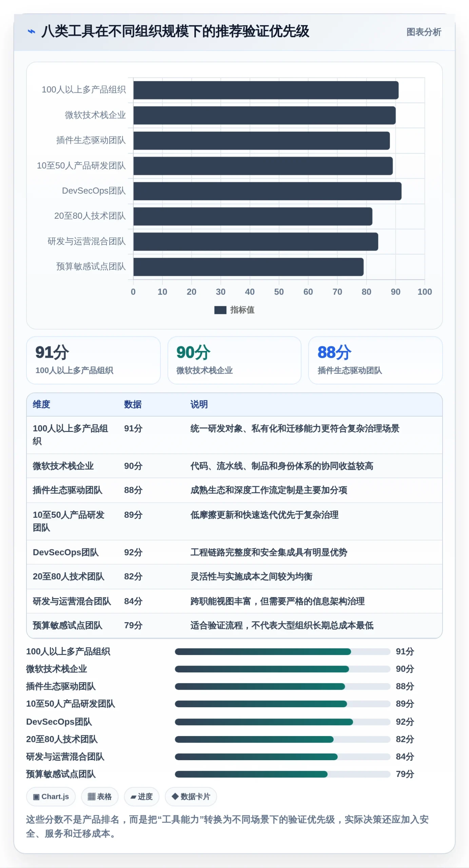Click the 92分 value in table
Viewport: 469px width, 868px height.
click(x=133, y=552)
